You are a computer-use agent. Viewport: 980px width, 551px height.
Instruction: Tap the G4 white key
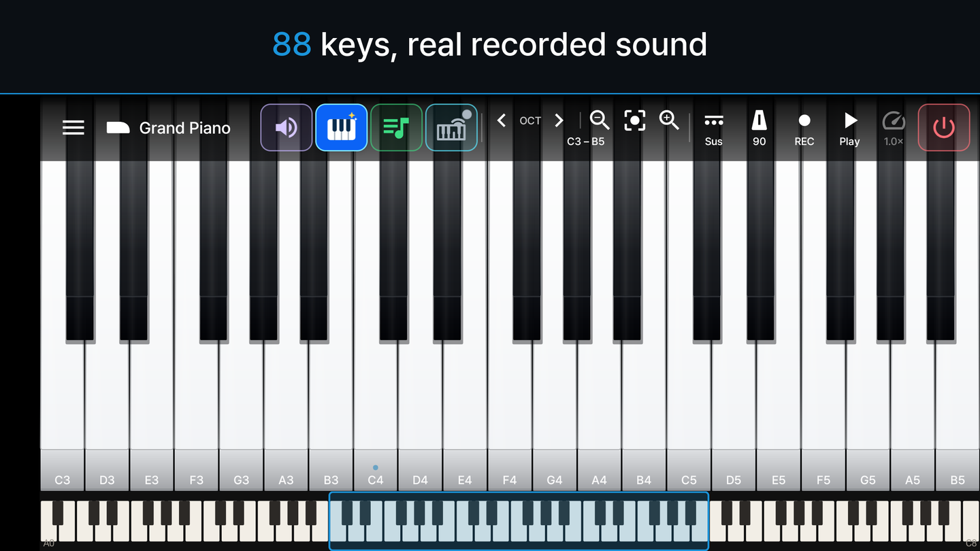pos(555,408)
